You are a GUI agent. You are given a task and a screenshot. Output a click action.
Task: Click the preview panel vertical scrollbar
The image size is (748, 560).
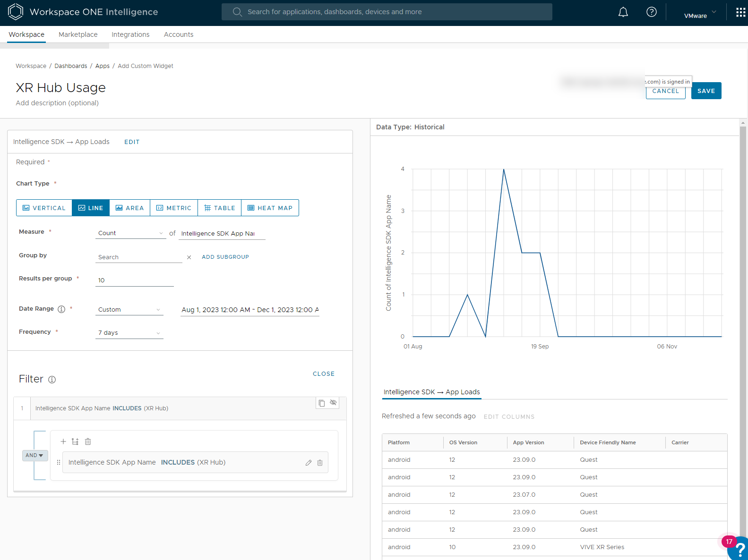click(743, 331)
